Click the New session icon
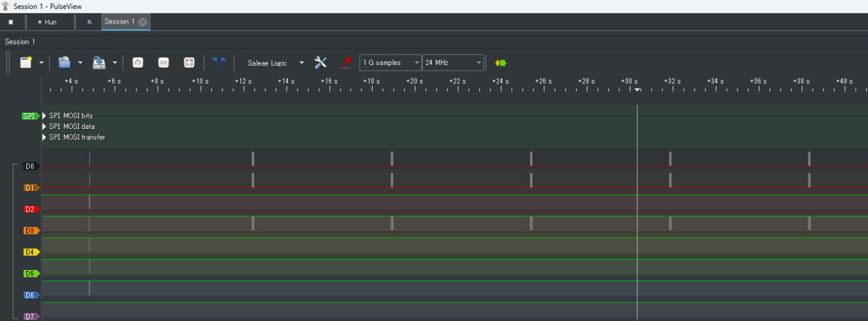Viewport: 868px width, 321px height. 25,63
